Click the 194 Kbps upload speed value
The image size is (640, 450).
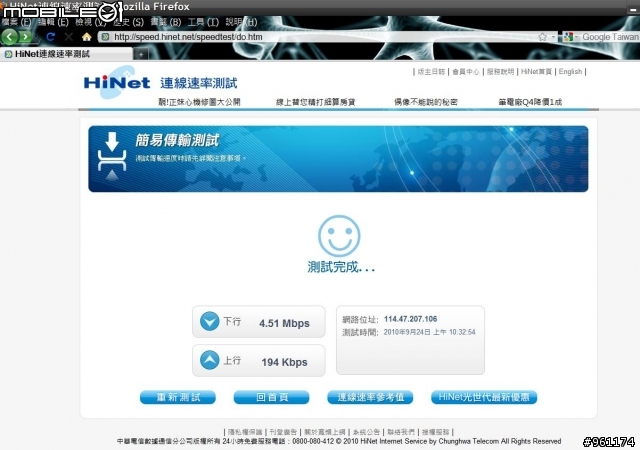[284, 362]
